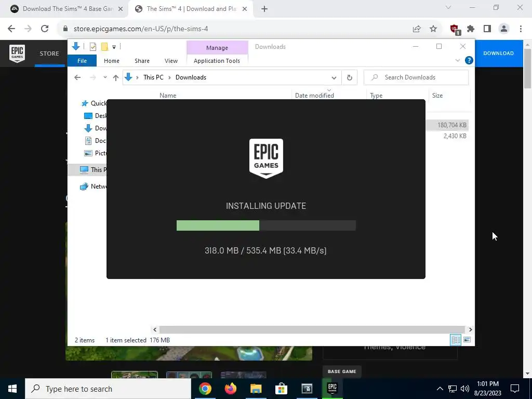532x399 pixels.
Task: Refresh the Downloads folder view
Action: click(x=350, y=78)
